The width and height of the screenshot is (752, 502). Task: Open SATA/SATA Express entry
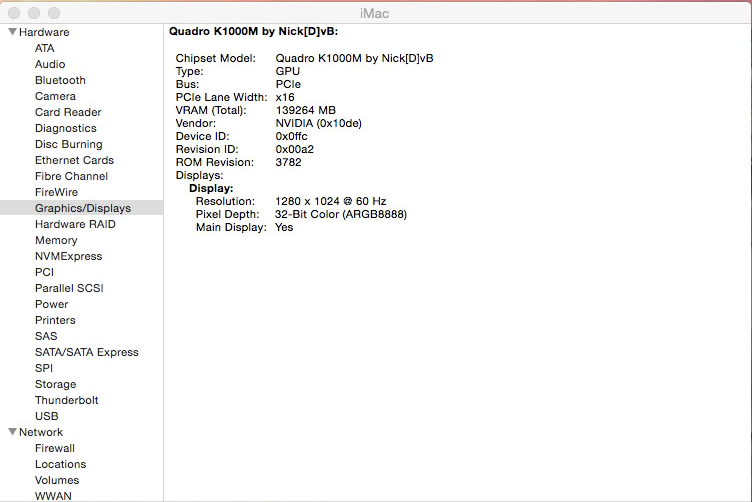click(87, 352)
